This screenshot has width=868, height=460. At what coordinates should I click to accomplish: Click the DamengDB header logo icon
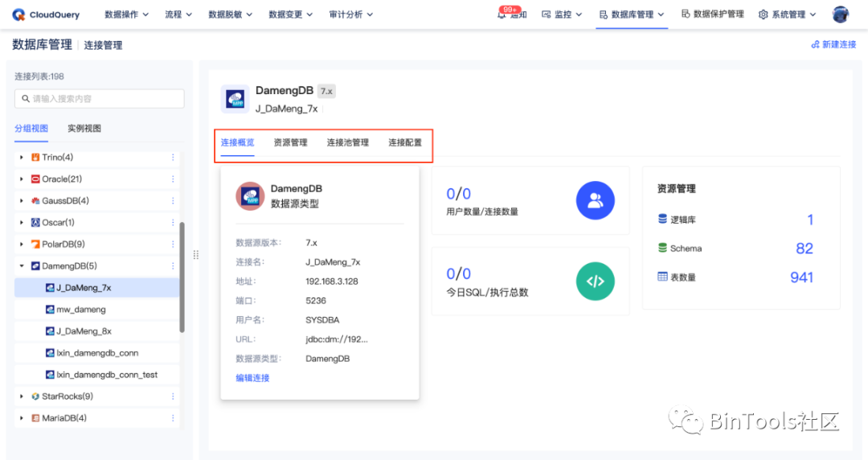coord(235,100)
